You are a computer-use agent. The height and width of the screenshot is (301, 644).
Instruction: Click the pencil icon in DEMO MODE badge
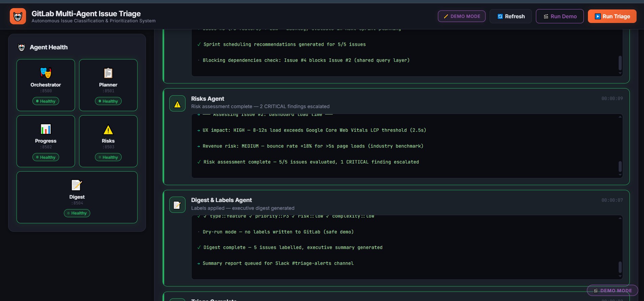tap(446, 16)
